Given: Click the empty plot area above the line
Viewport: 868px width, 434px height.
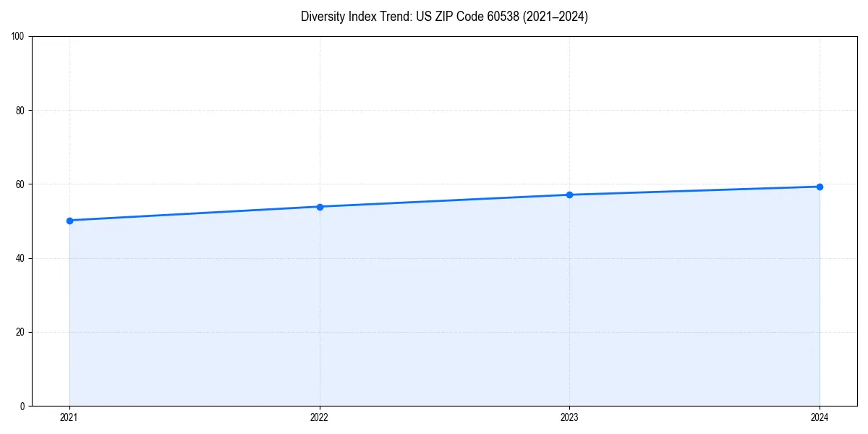Looking at the screenshot, I should coord(434,109).
